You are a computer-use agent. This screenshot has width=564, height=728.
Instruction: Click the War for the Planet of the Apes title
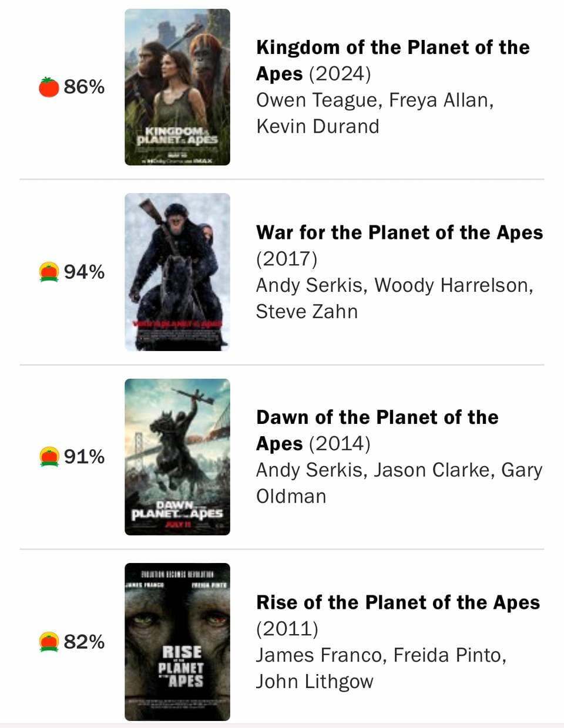click(399, 232)
